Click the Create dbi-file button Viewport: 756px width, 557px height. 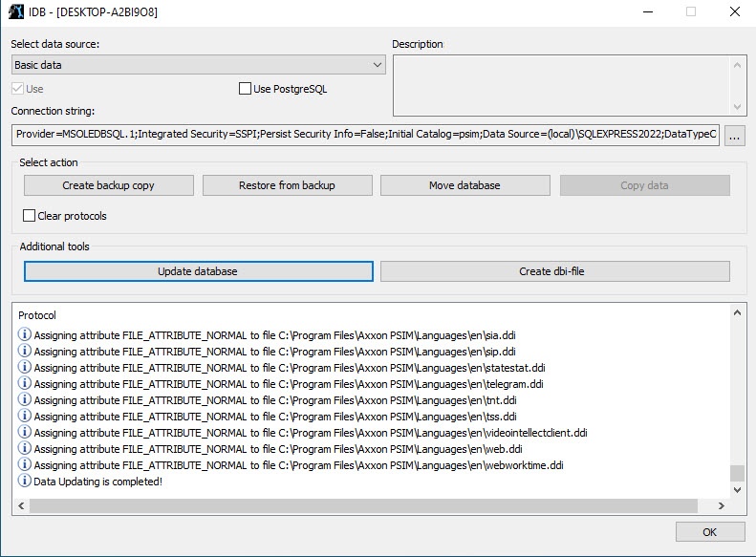pyautogui.click(x=554, y=271)
